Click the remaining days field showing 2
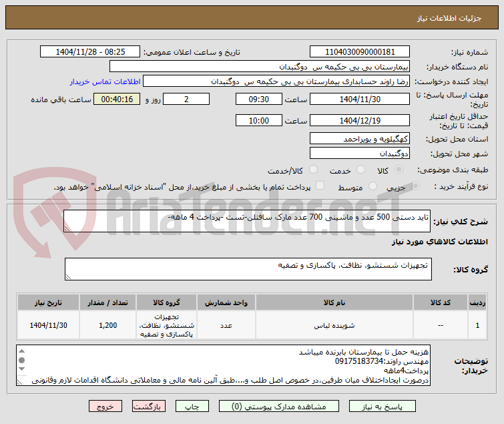This screenshot has width=504, height=424. coord(186,99)
